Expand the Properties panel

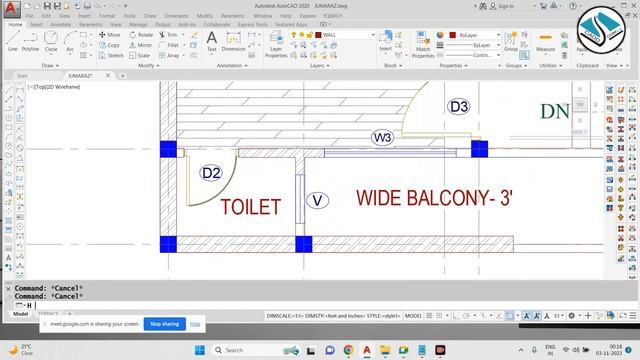point(453,65)
